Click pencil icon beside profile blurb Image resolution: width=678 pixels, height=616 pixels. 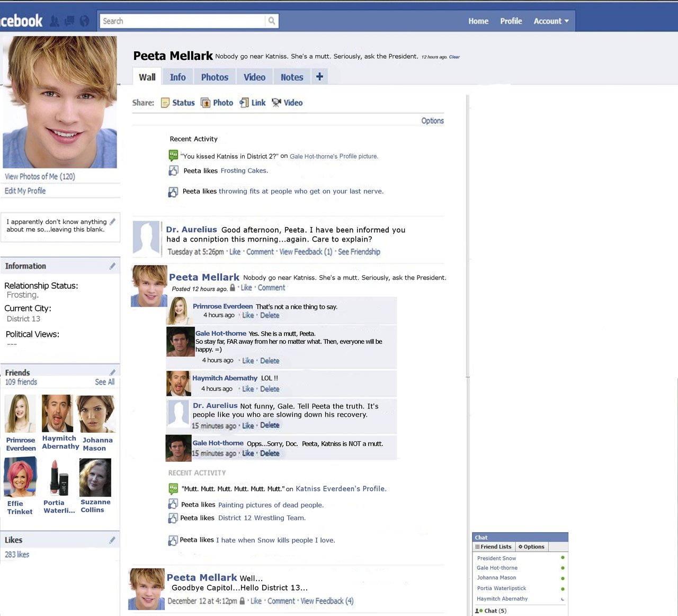pos(112,221)
